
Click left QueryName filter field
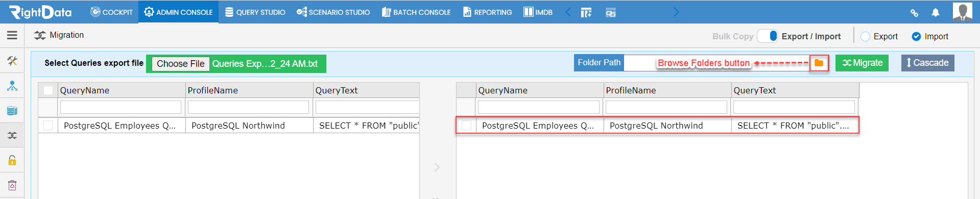click(x=121, y=107)
